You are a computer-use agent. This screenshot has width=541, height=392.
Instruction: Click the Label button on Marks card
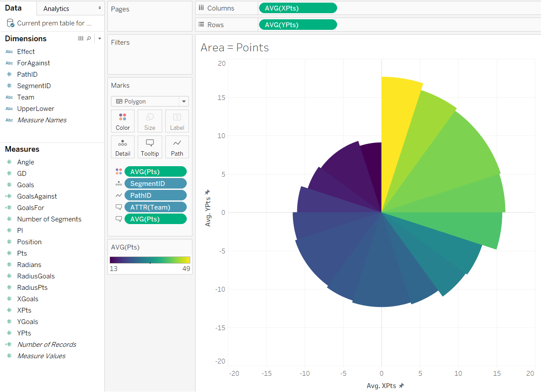click(x=177, y=121)
